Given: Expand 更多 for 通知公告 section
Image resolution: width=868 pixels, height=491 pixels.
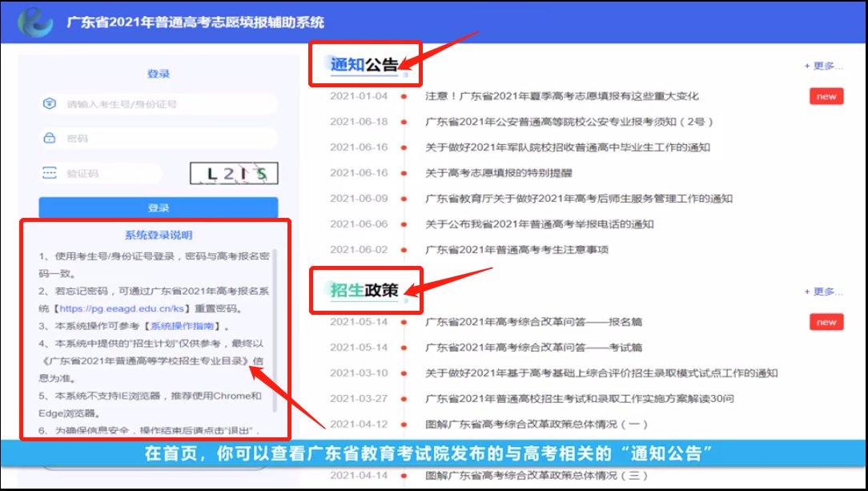Looking at the screenshot, I should 823,66.
